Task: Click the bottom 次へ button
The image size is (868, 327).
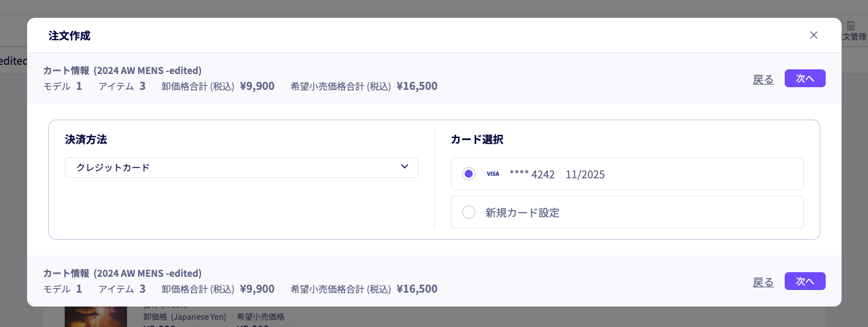Action: [805, 281]
